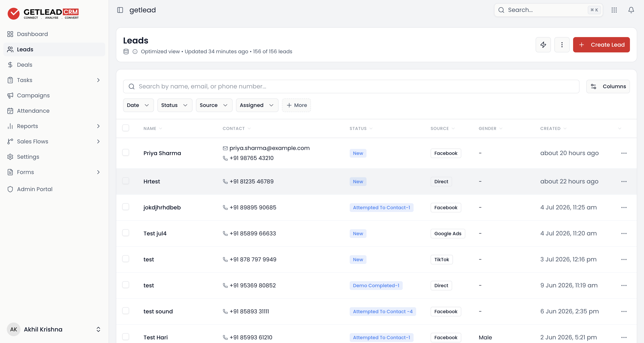Screen dimensions: 644x343
Task: Sort by the Name column header
Action: pos(153,128)
